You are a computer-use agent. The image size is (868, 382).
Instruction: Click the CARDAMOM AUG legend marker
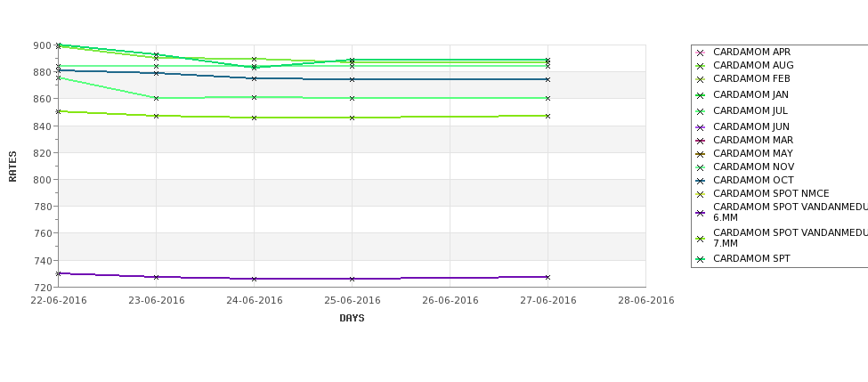(x=701, y=67)
